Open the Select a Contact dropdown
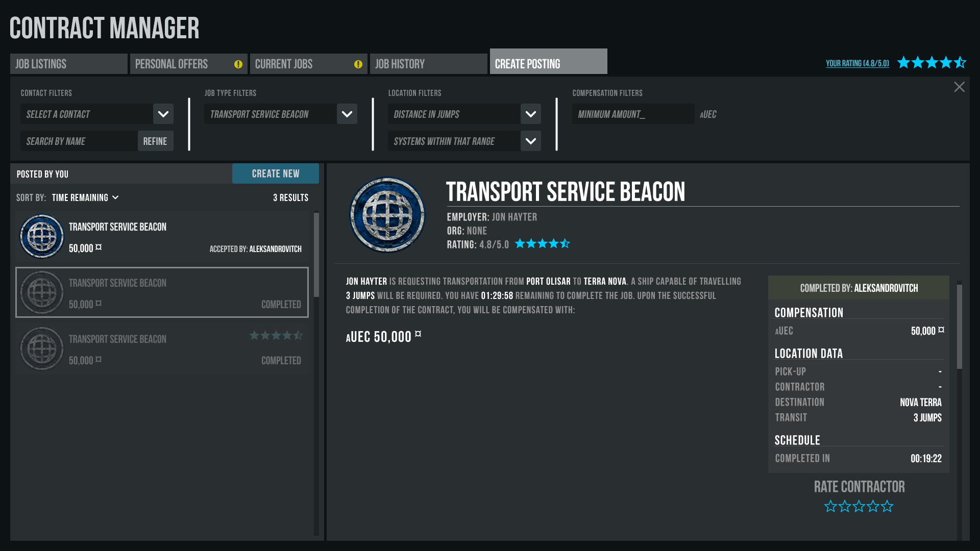Viewport: 980px width, 551px height. click(163, 114)
